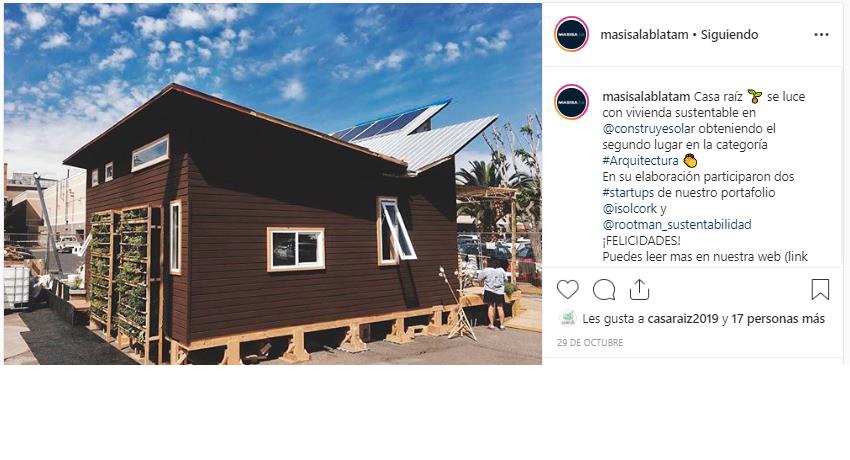Visit the @rootman_sustentabilidad mention
The height and width of the screenshot is (460, 850).
pyautogui.click(x=677, y=225)
